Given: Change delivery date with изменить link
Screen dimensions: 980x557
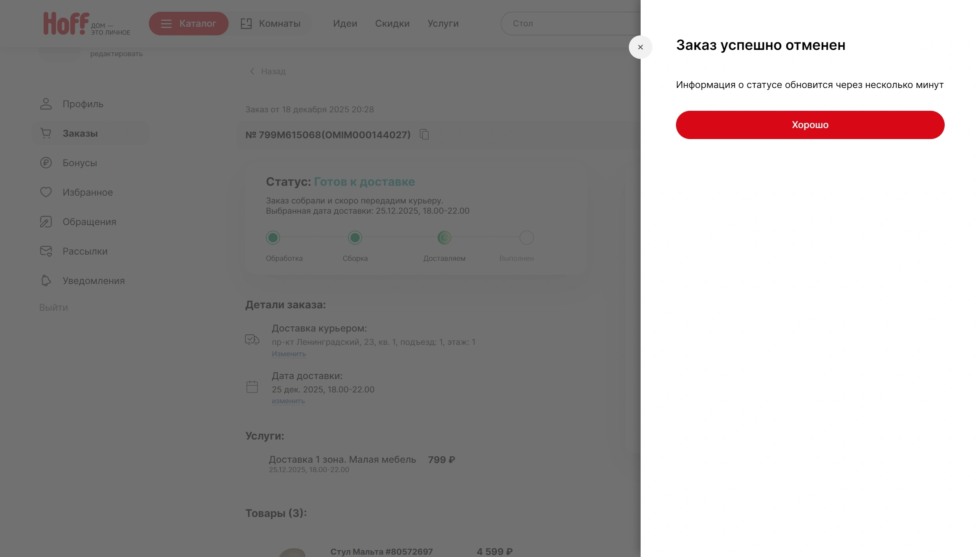Looking at the screenshot, I should (x=288, y=401).
